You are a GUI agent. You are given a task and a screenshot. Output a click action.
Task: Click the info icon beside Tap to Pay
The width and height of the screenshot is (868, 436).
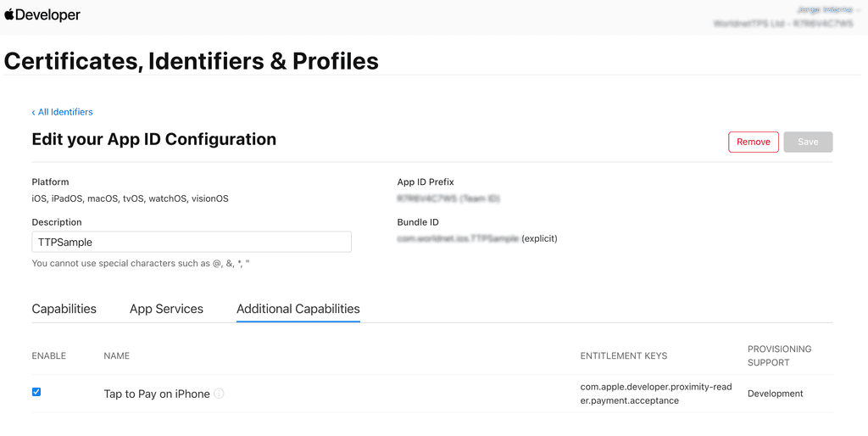(219, 394)
